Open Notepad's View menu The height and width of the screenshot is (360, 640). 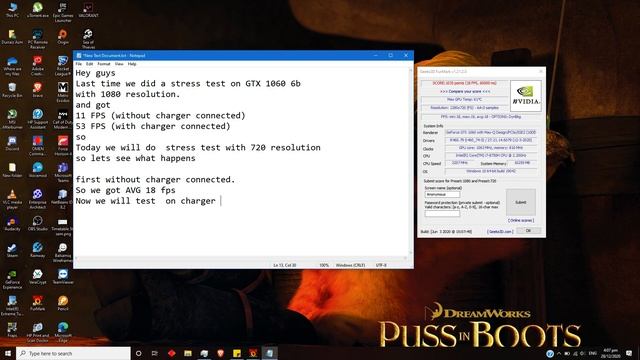pos(119,64)
